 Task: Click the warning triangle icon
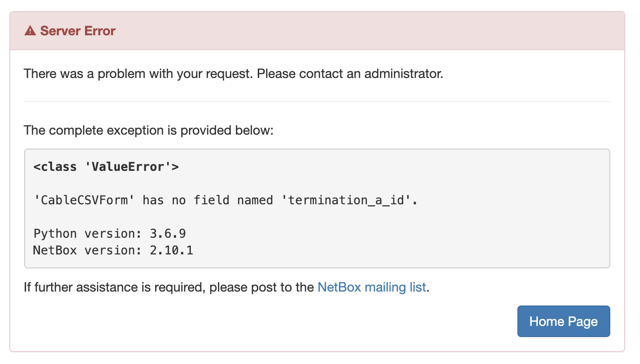point(30,31)
